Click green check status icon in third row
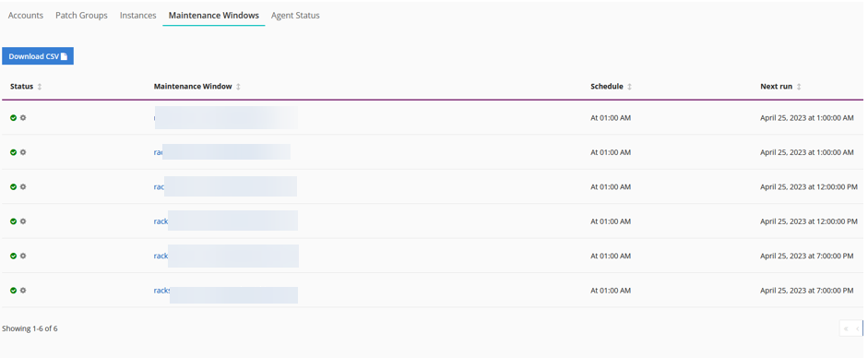This screenshot has height=358, width=868. pos(13,187)
